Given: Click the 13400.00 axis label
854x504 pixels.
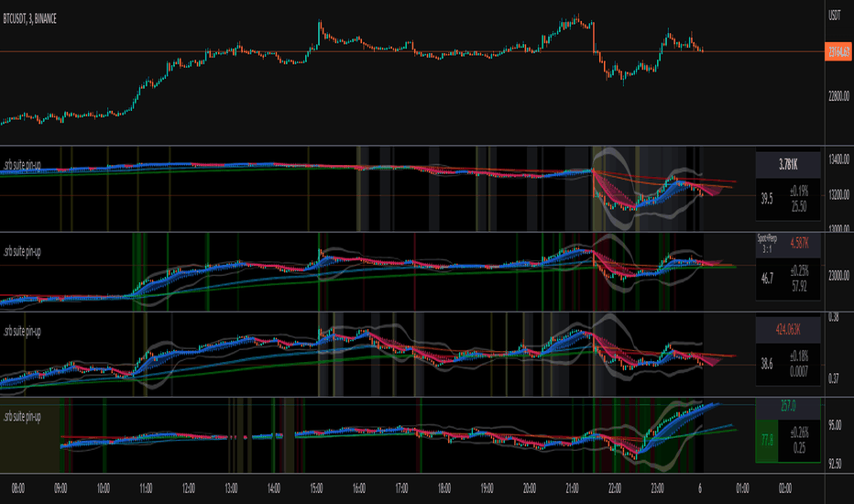Looking at the screenshot, I should click(x=838, y=159).
